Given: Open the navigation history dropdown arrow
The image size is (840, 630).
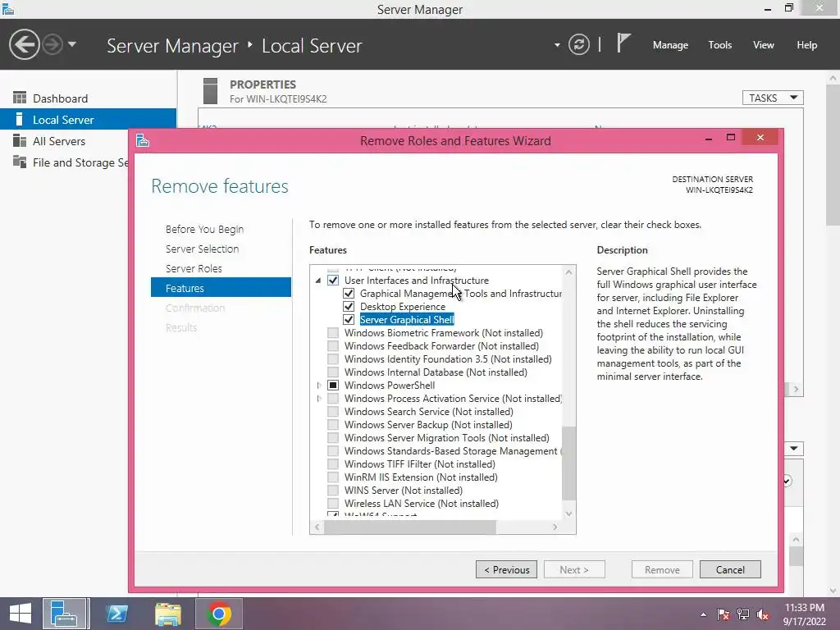Looking at the screenshot, I should (x=72, y=44).
